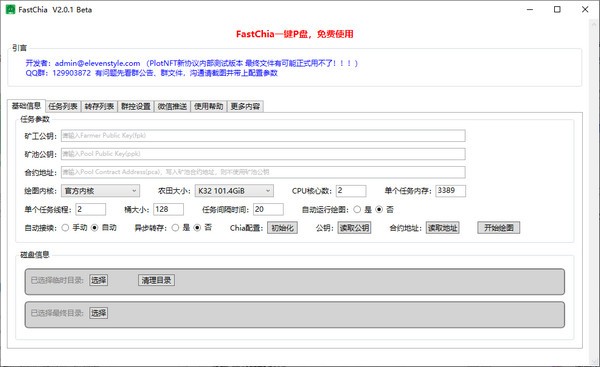This screenshot has height=367, width=600.
Task: Show the 更多内容 tab
Action: 245,106
